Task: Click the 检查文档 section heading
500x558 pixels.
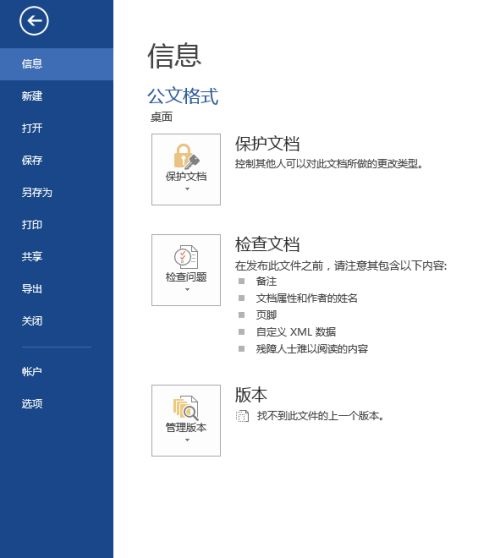Action: [267, 244]
